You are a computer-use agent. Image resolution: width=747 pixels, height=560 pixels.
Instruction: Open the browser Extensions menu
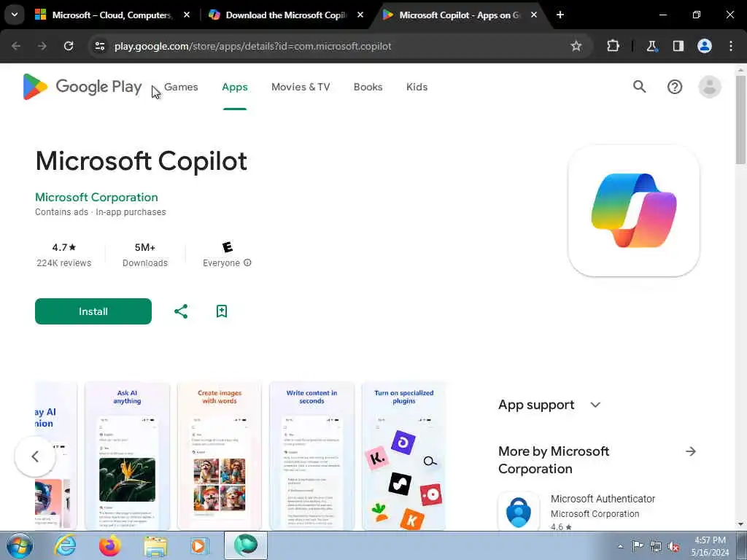pos(613,46)
